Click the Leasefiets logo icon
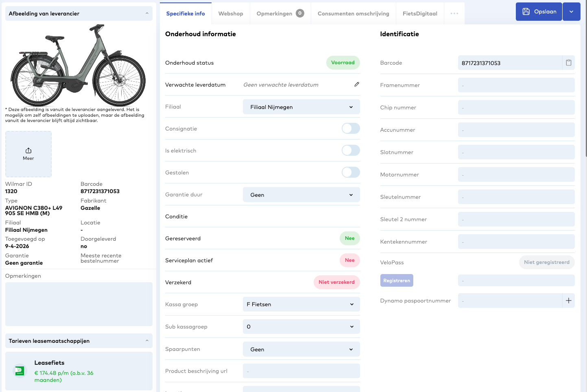Image resolution: width=587 pixels, height=392 pixels. 20,371
